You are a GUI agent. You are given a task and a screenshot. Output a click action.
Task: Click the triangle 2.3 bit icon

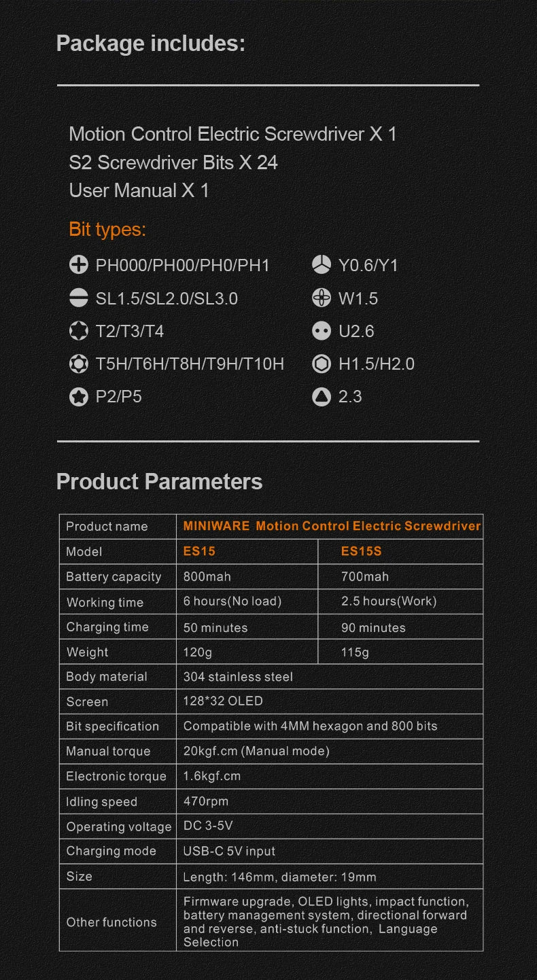coord(322,396)
